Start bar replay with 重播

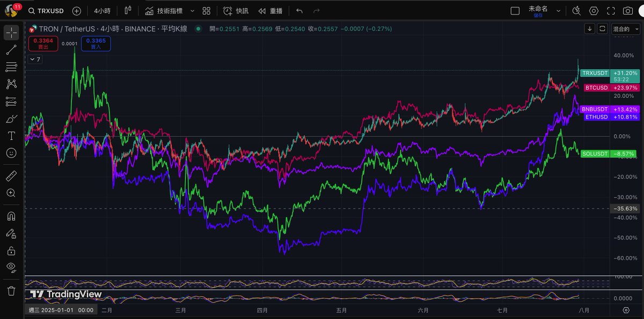(x=270, y=11)
